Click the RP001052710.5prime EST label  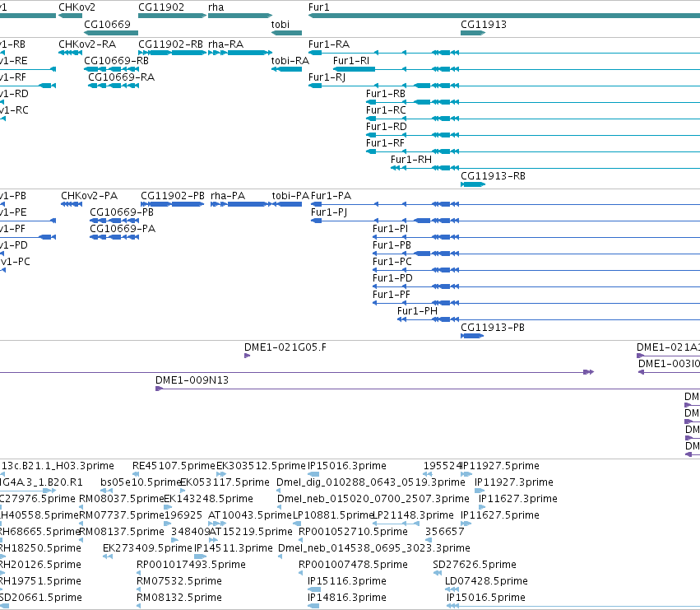click(x=353, y=531)
